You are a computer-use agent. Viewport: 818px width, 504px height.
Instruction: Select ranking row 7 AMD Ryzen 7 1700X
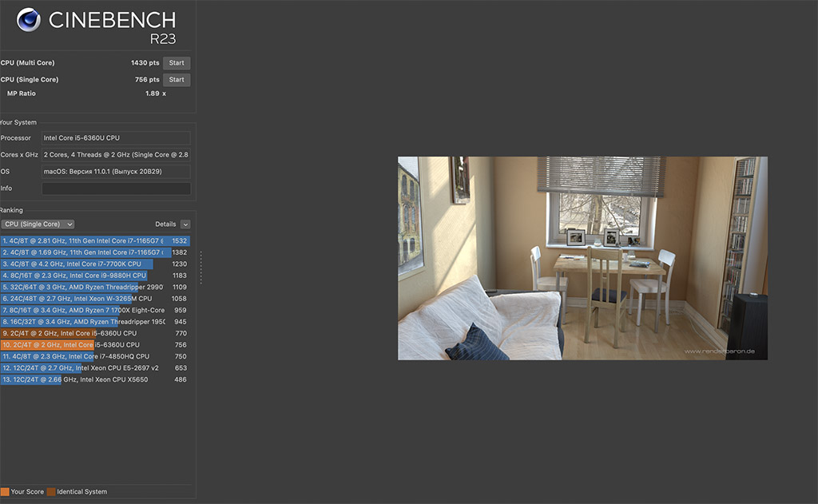point(95,311)
